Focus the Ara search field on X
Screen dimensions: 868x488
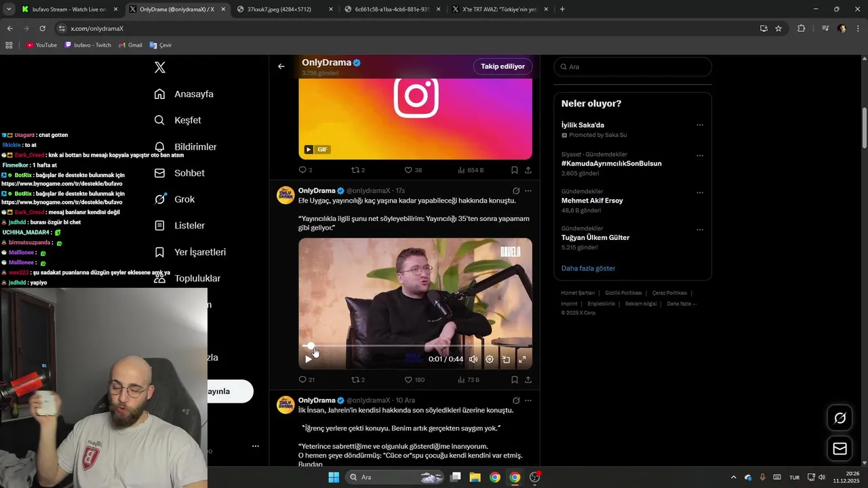(633, 67)
